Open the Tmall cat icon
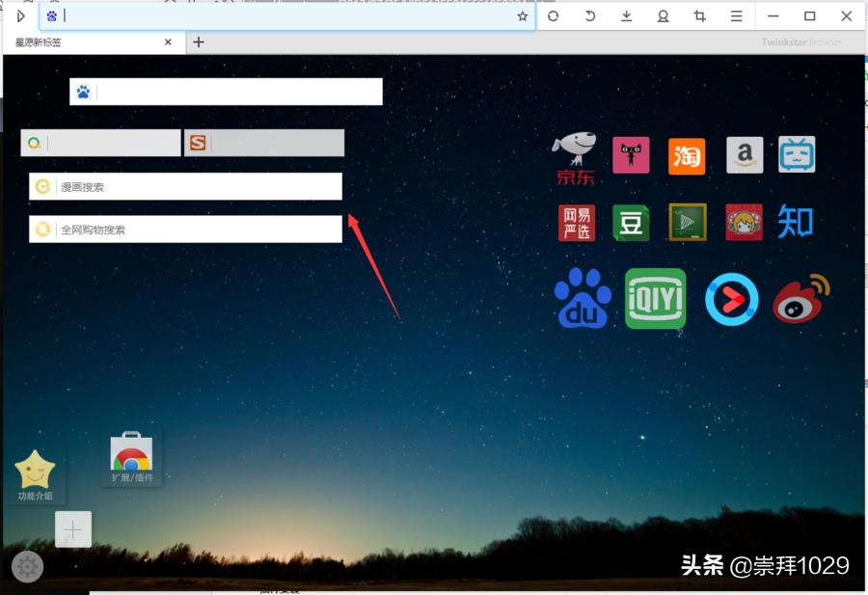Image resolution: width=868 pixels, height=595 pixels. pyautogui.click(x=631, y=154)
